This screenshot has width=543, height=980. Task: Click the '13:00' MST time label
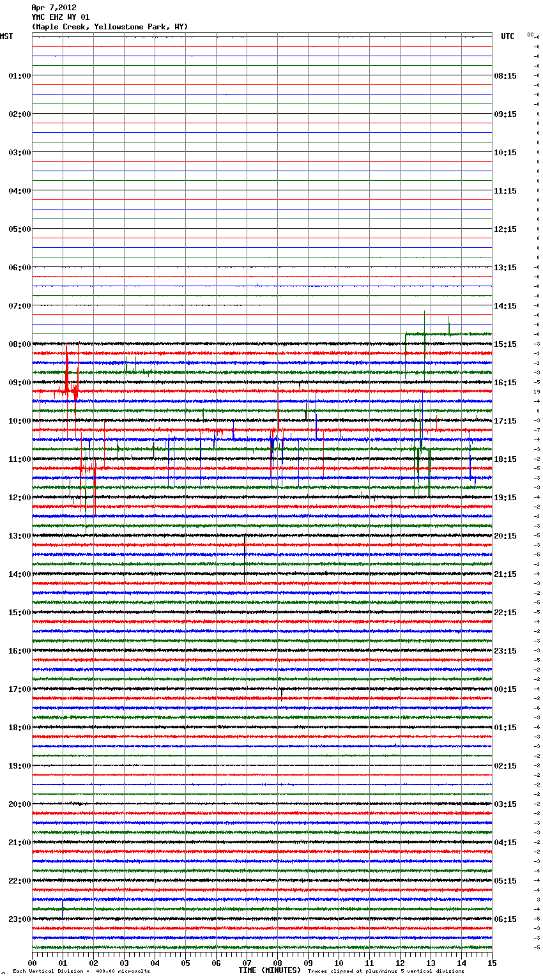20,536
